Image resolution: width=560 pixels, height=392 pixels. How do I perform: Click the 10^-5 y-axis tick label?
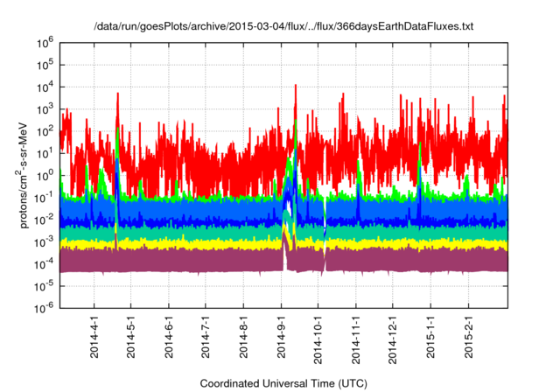[44, 287]
